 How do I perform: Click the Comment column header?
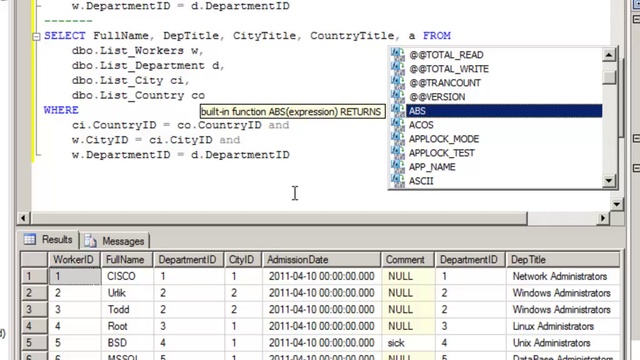[408, 260]
